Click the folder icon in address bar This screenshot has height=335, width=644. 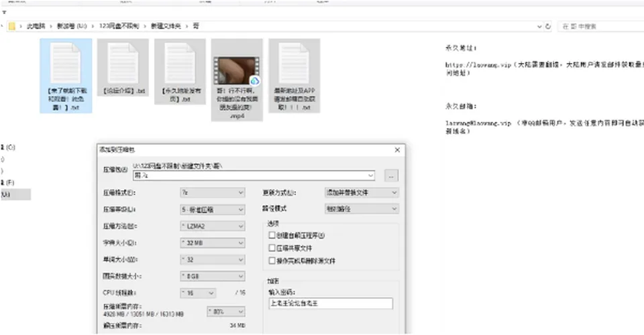(12, 26)
